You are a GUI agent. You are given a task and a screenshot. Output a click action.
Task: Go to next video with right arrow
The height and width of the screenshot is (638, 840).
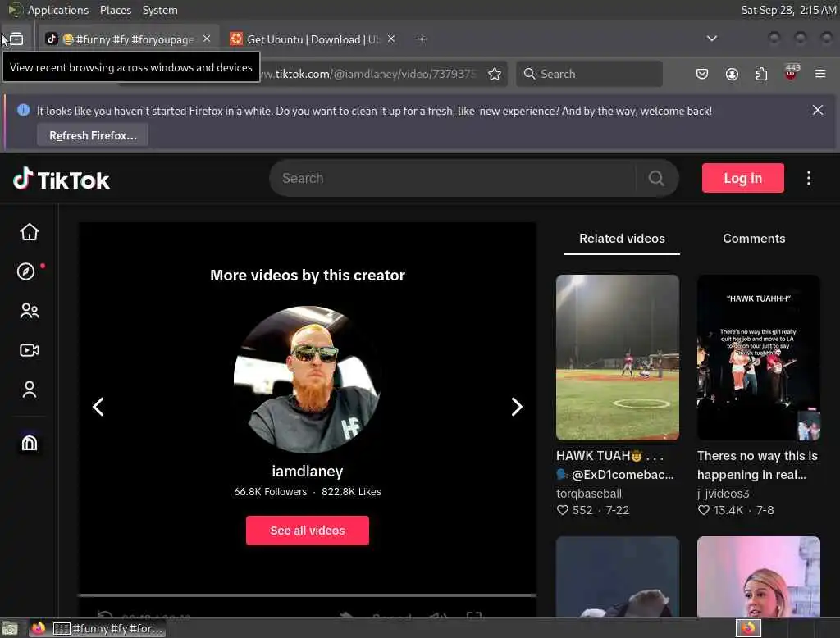pos(517,407)
